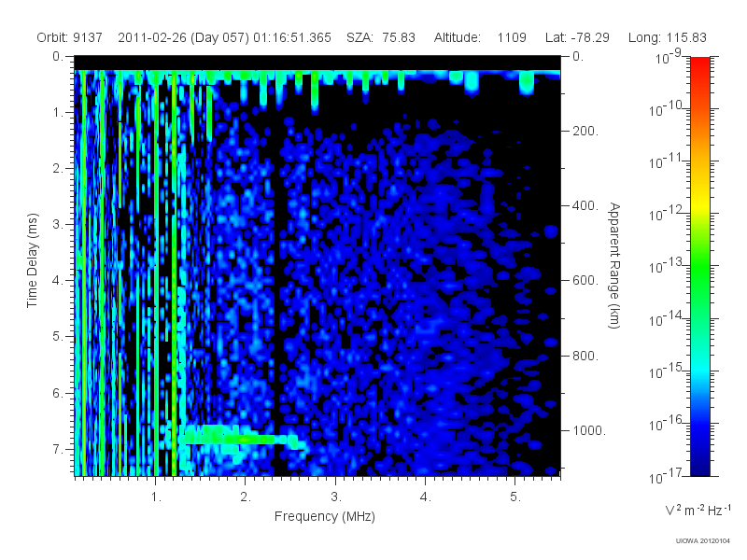Click the 'Orbit: 9137' header text
The width and height of the screenshot is (747, 560).
click(x=69, y=37)
